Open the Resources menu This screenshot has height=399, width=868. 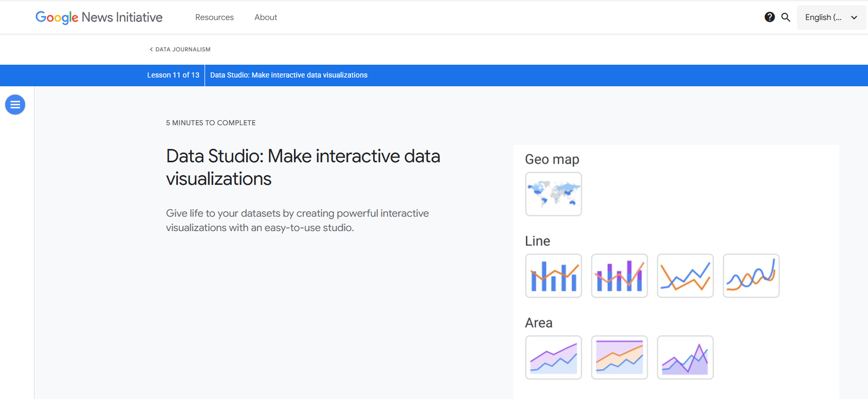coord(214,17)
